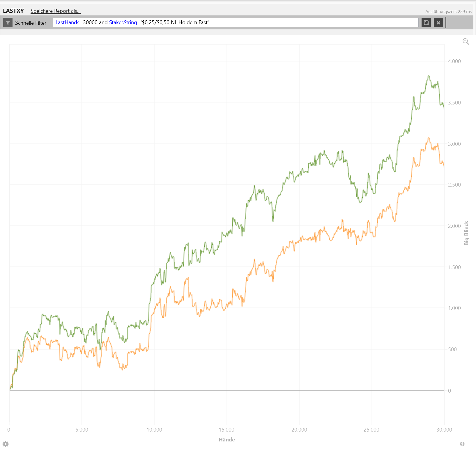
Task: Click the LASTXY report title
Action: tap(13, 11)
